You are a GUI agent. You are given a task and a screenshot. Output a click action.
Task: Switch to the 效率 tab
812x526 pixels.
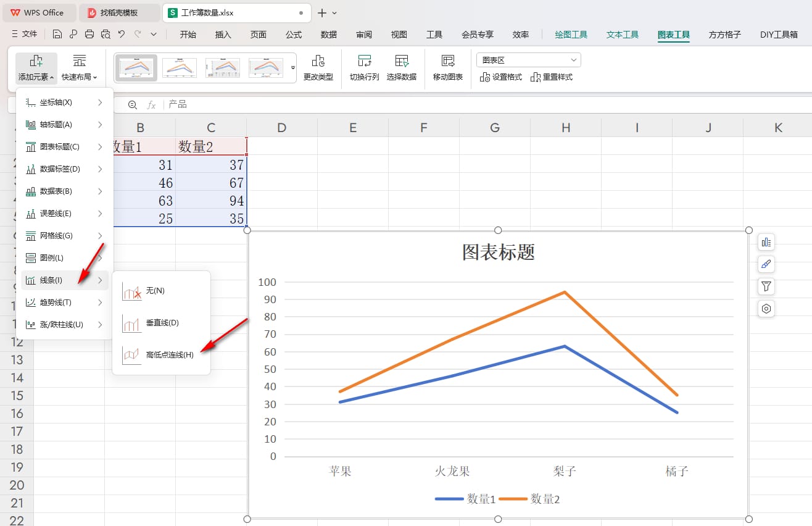coord(521,35)
